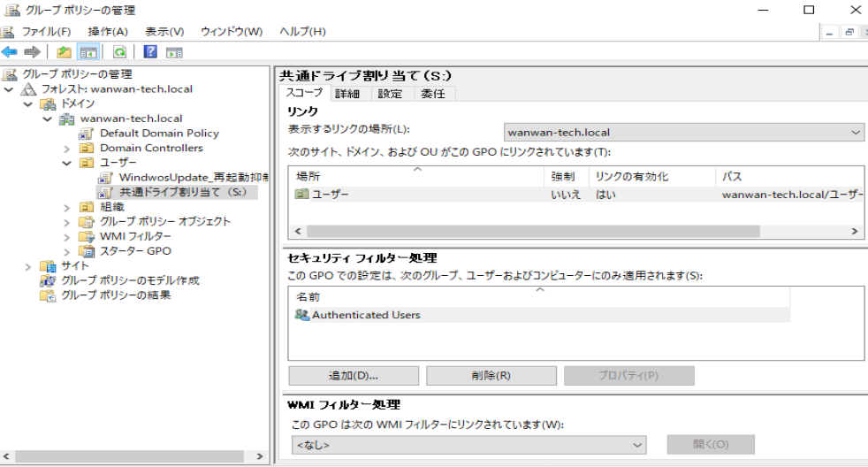Toggle the show/hide action pane icon
The height and width of the screenshot is (467, 868).
point(174,53)
